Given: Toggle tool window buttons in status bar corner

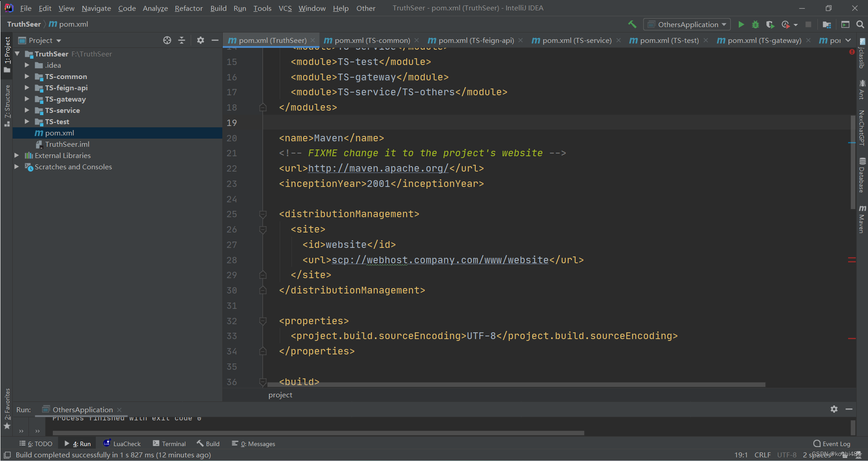Looking at the screenshot, I should 7,455.
